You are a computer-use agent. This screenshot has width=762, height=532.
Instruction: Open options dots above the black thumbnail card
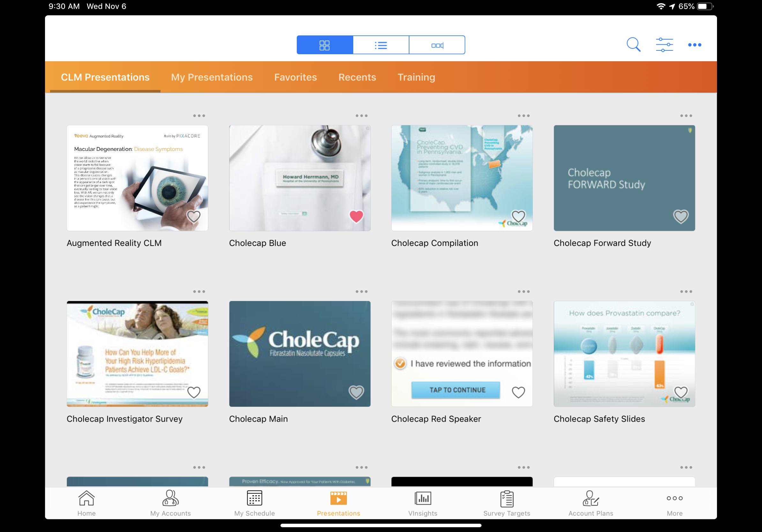(523, 467)
